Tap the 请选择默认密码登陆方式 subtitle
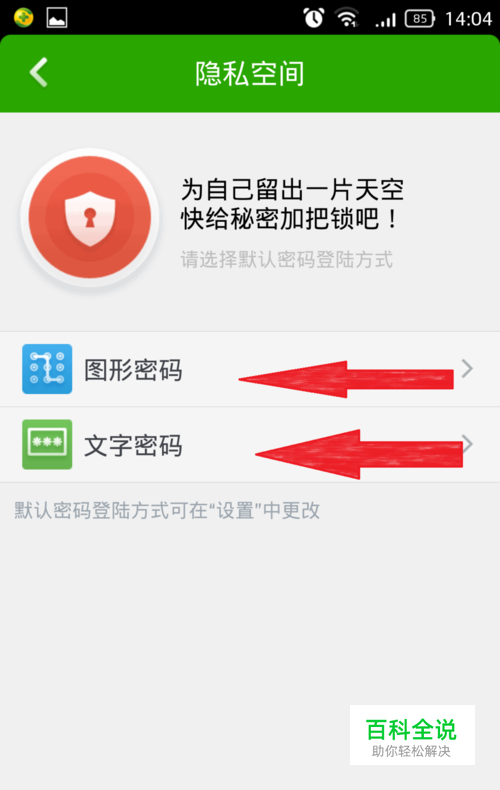500x790 pixels. 286,259
